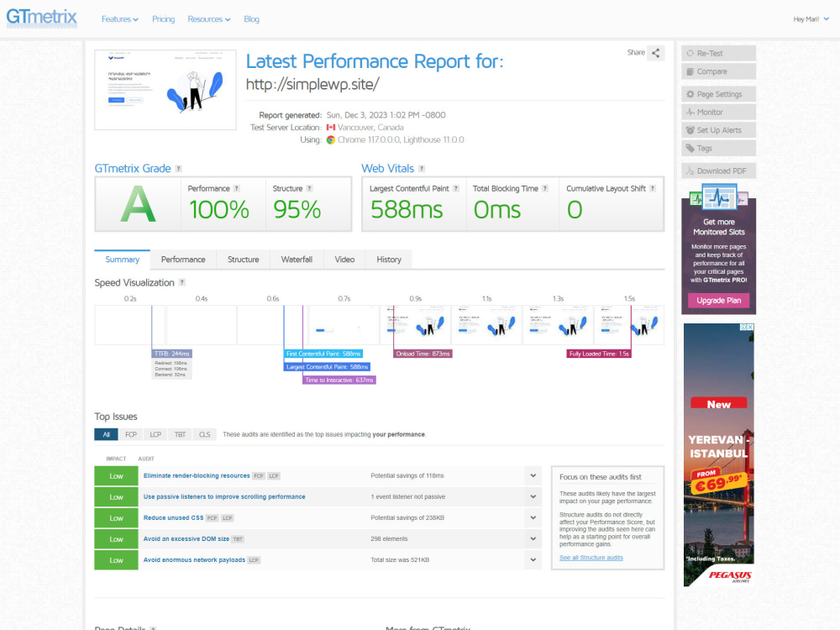Click help icon beside Speed Visualization
Screen dimensions: 840x630
click(x=182, y=282)
